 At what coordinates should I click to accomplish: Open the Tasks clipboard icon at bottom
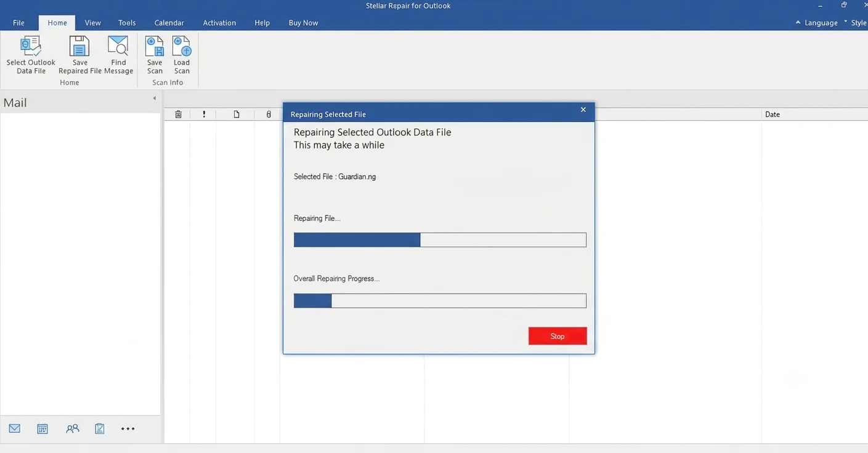[x=100, y=429]
